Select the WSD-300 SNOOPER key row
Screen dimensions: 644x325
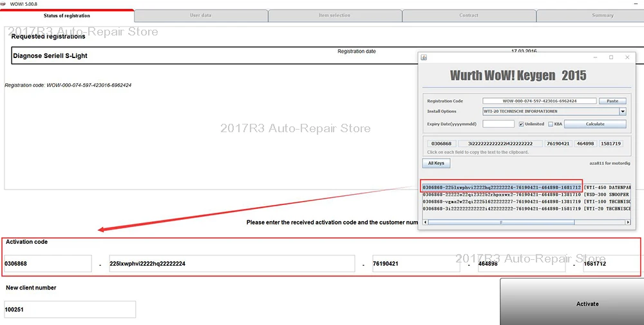527,195
